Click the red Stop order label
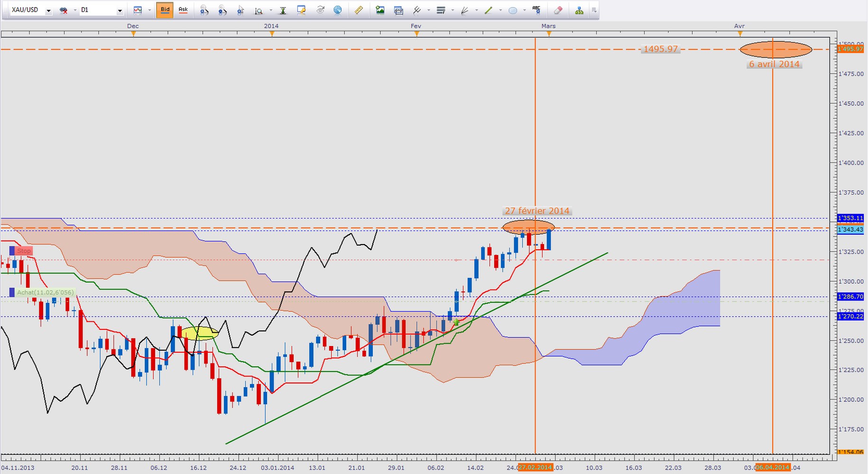This screenshot has height=474, width=868. pos(24,251)
